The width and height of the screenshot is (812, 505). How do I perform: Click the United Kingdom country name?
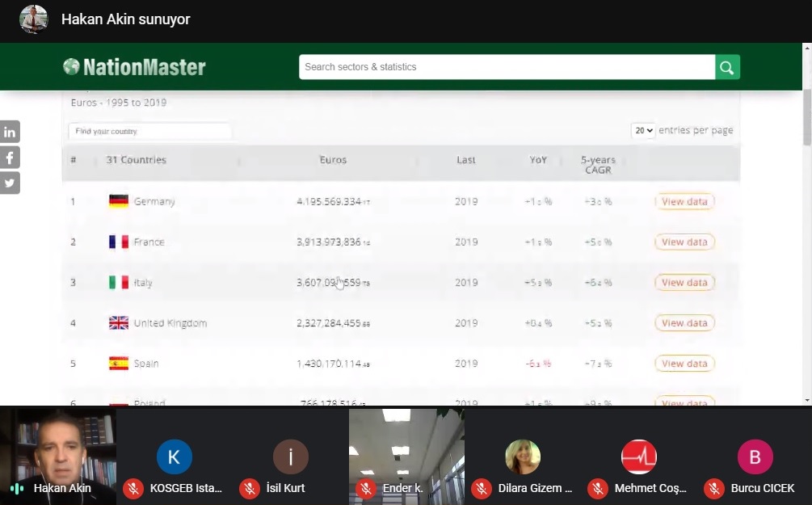coord(170,323)
